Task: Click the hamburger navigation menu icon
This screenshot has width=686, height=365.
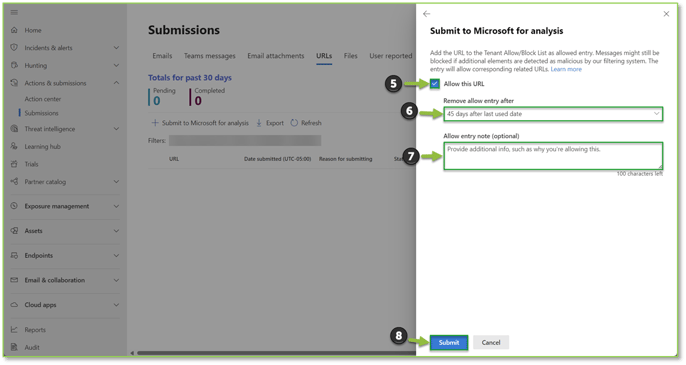Action: tap(14, 12)
